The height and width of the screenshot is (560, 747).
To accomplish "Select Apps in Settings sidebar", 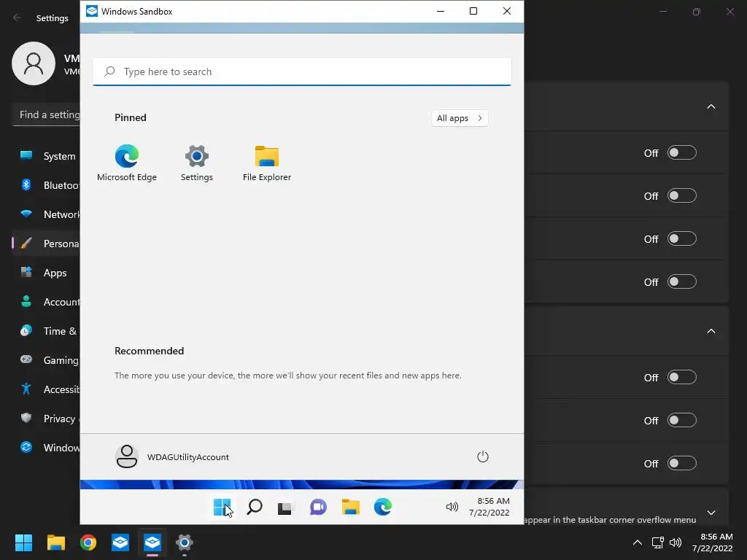I will point(47,273).
